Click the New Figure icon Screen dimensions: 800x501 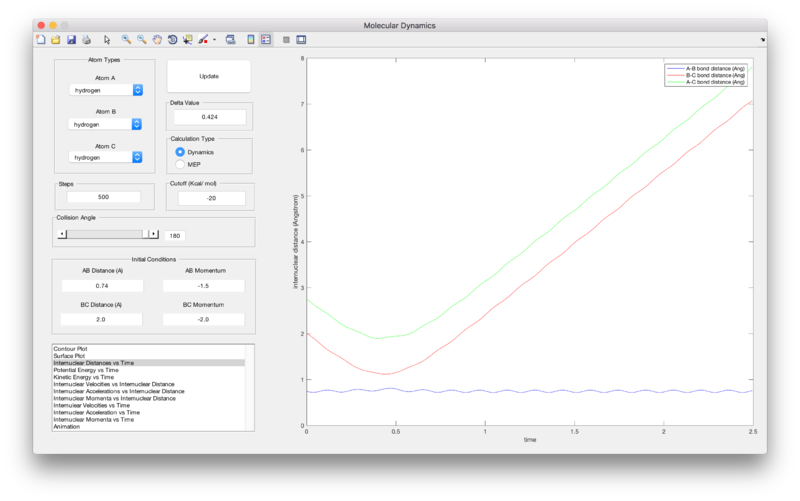(x=41, y=39)
